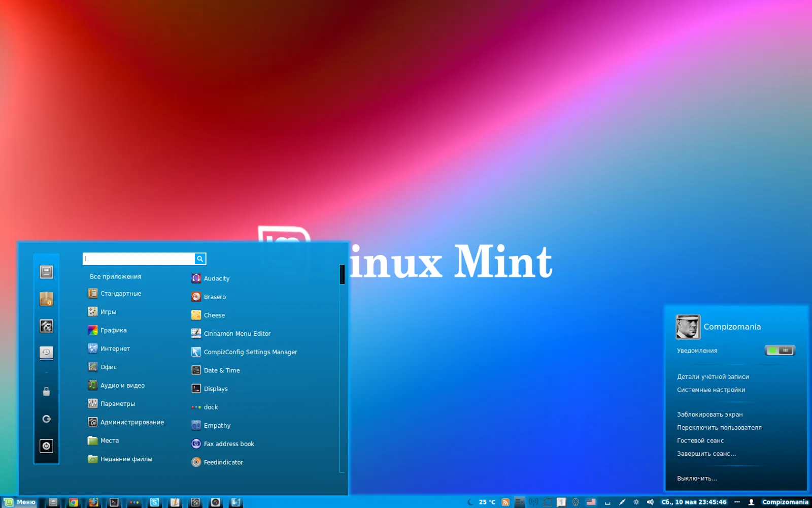Click the brightness sun icon in panel
Image resolution: width=812 pixels, height=508 pixels.
pos(636,502)
